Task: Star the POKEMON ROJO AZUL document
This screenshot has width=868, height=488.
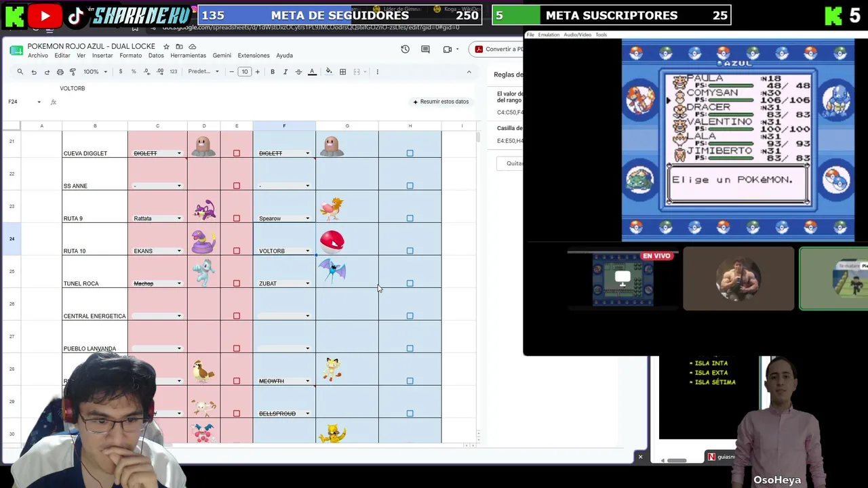Action: click(x=166, y=46)
